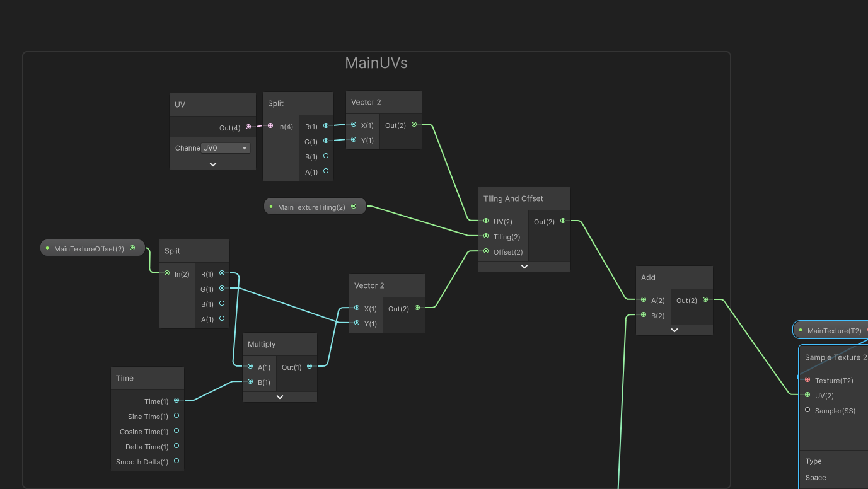Toggle the Tiling And Offset node chevron
Viewport: 868px width, 489px height.
[524, 267]
